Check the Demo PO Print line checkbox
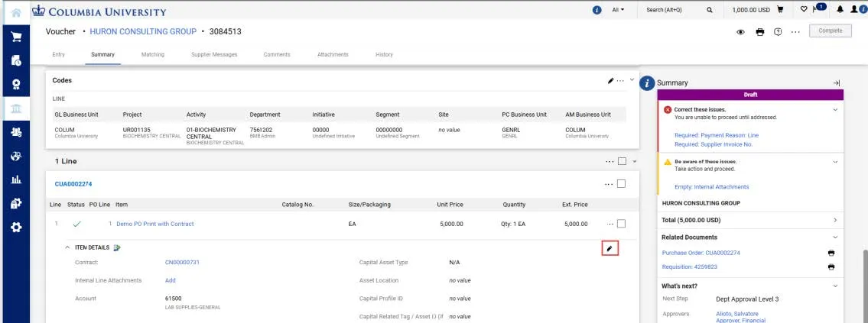 (621, 224)
